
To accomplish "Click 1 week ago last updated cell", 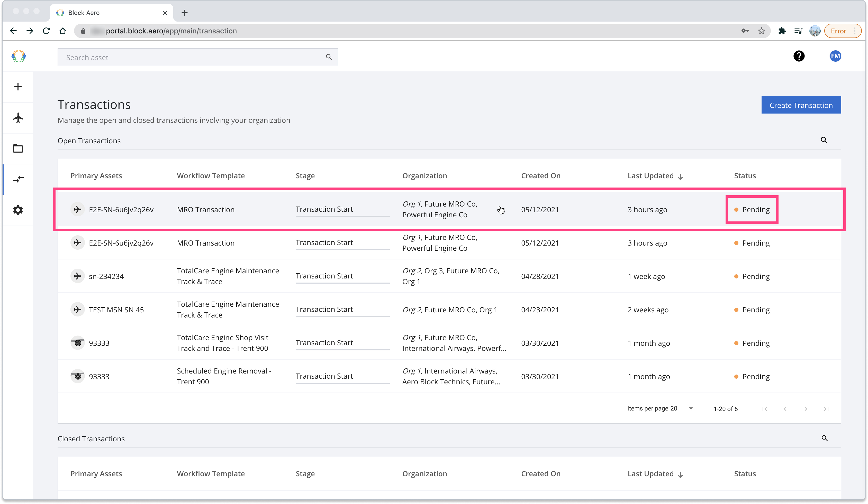I will tap(646, 276).
